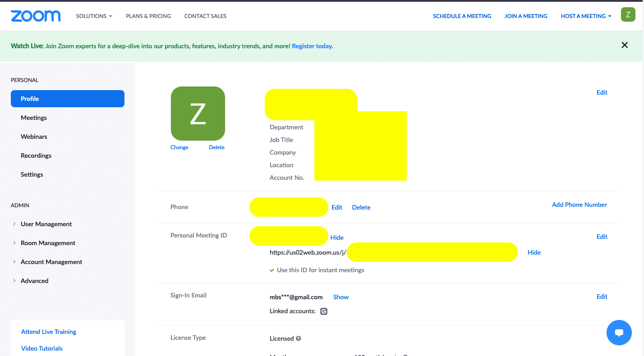Open the chat help bubble

(619, 333)
